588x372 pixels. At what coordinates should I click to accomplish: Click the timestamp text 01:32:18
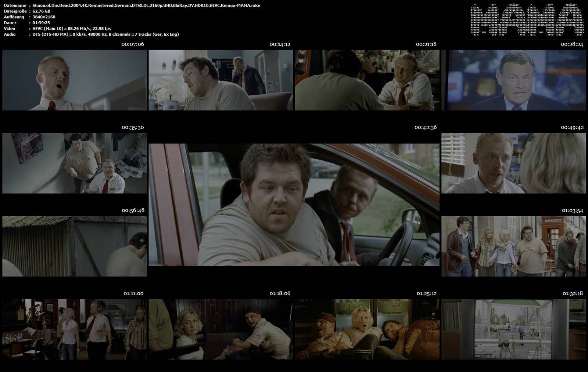[573, 293]
